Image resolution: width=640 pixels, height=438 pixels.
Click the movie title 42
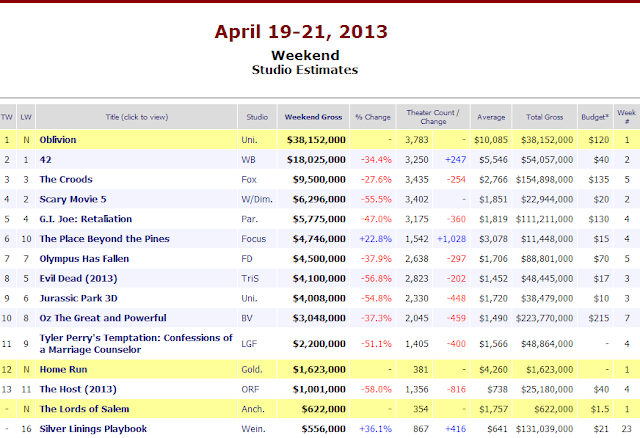pyautogui.click(x=46, y=160)
